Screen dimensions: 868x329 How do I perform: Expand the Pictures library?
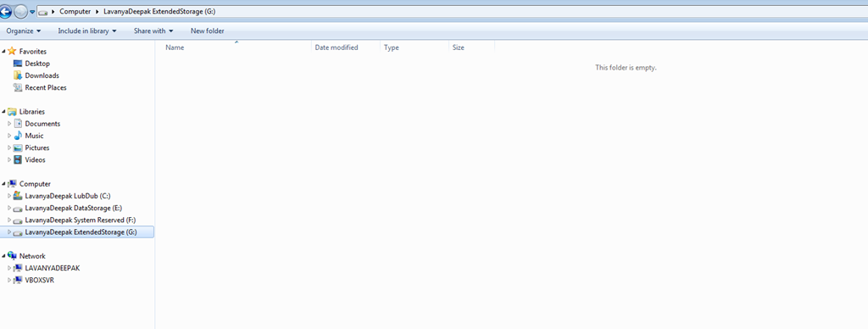9,148
